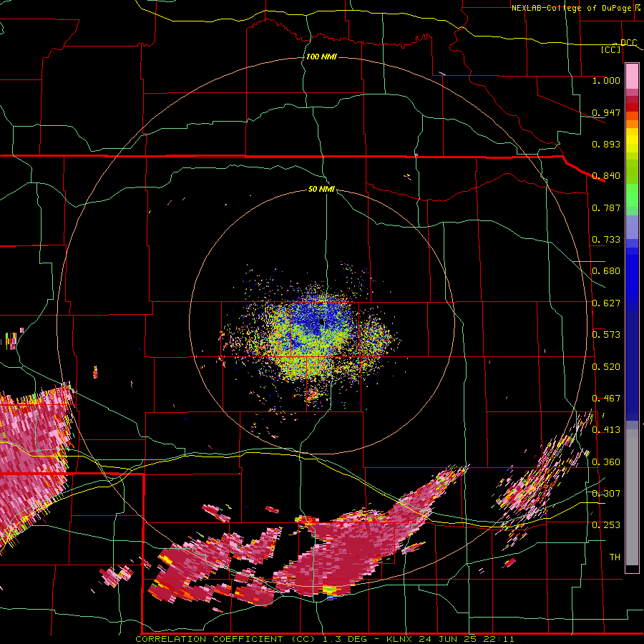Click the 0.680 scale value
The height and width of the screenshot is (644, 644).
click(x=606, y=271)
